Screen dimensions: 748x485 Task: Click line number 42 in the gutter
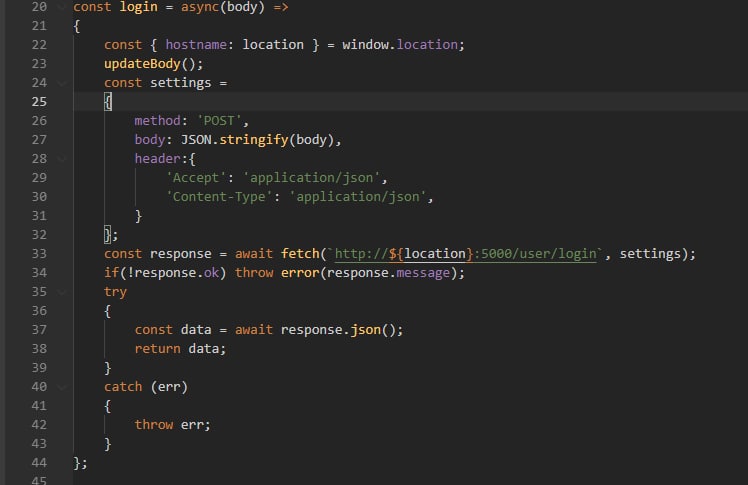[39, 425]
